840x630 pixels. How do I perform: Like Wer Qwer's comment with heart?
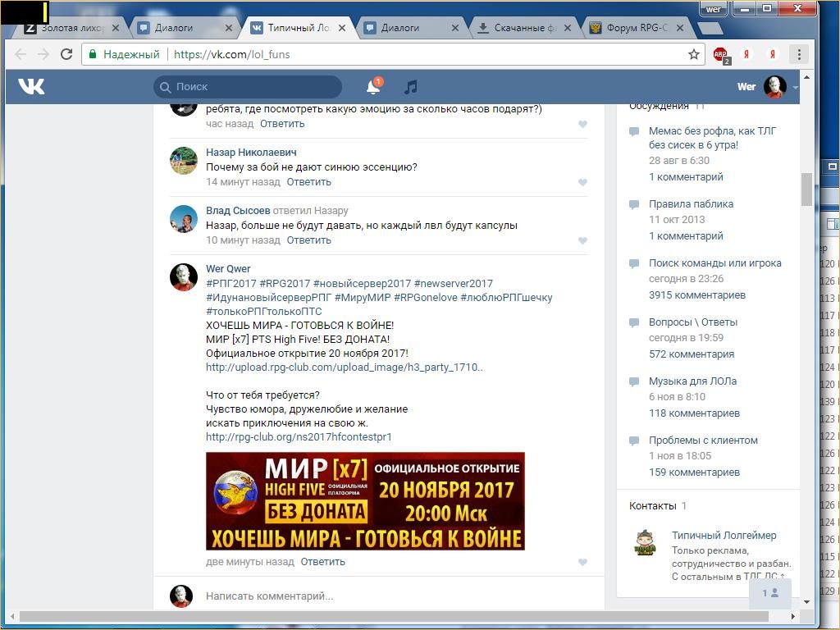click(x=582, y=562)
